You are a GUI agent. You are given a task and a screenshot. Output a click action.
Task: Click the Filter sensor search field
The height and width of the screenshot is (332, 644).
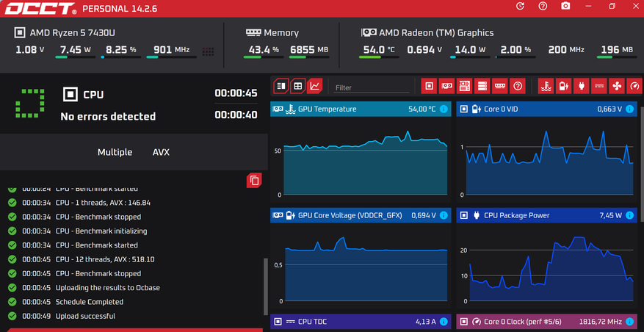click(371, 87)
